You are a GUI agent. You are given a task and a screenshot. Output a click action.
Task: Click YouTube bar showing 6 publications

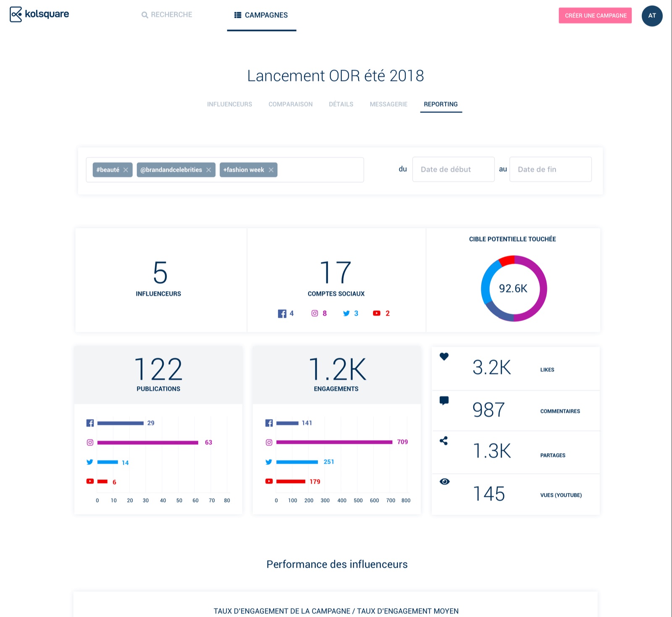[x=102, y=482]
